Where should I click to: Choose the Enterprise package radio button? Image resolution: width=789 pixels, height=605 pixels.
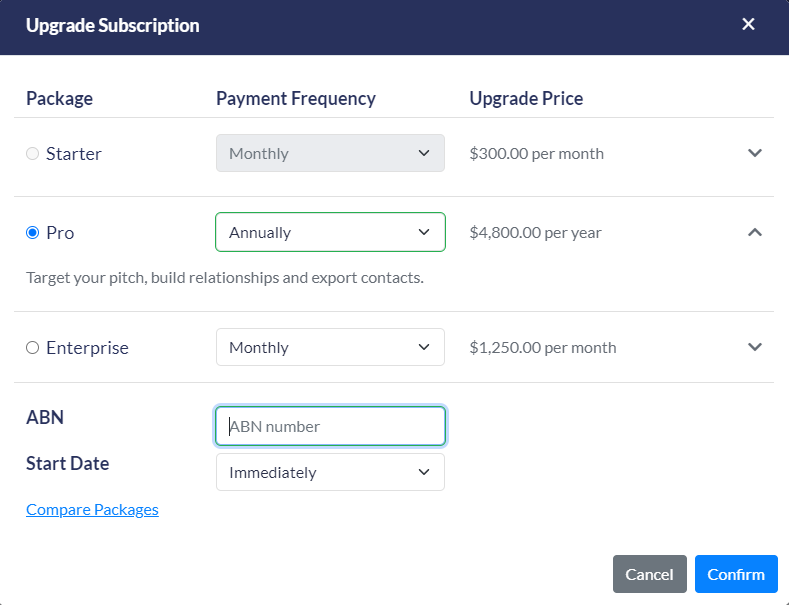[33, 348]
